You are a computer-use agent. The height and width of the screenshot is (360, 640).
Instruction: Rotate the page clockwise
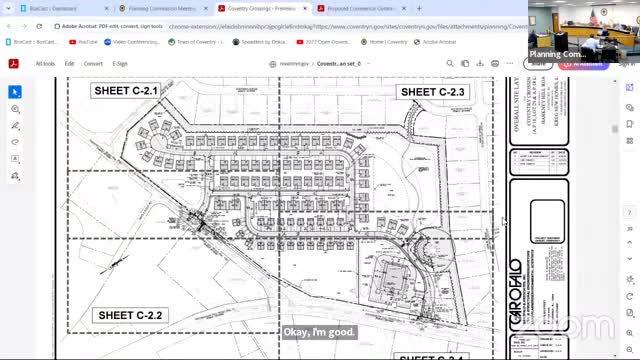click(x=629, y=296)
